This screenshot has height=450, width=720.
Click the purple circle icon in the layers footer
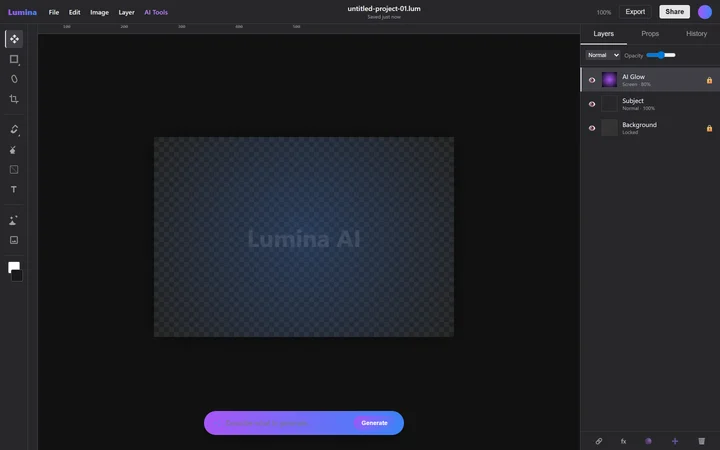pos(648,441)
